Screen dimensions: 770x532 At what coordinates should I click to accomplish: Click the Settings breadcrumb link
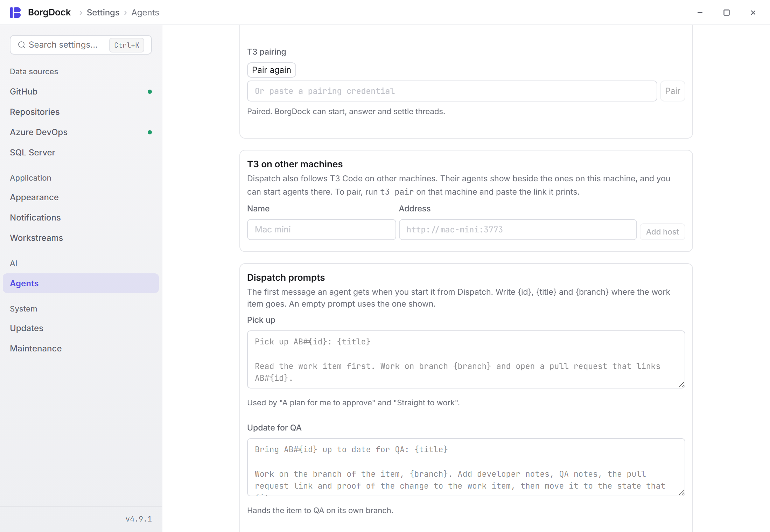pos(103,13)
